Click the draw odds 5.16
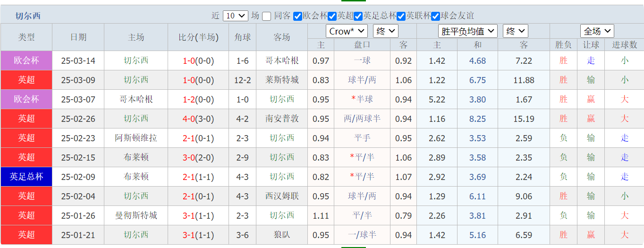This screenshot has height=248, width=644. tap(477, 235)
